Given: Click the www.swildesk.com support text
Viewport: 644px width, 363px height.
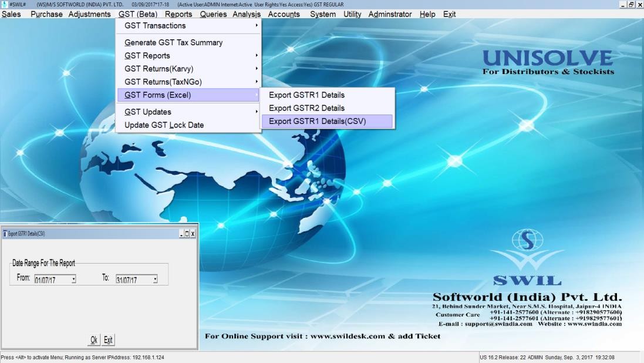Looking at the screenshot, I should (348, 336).
